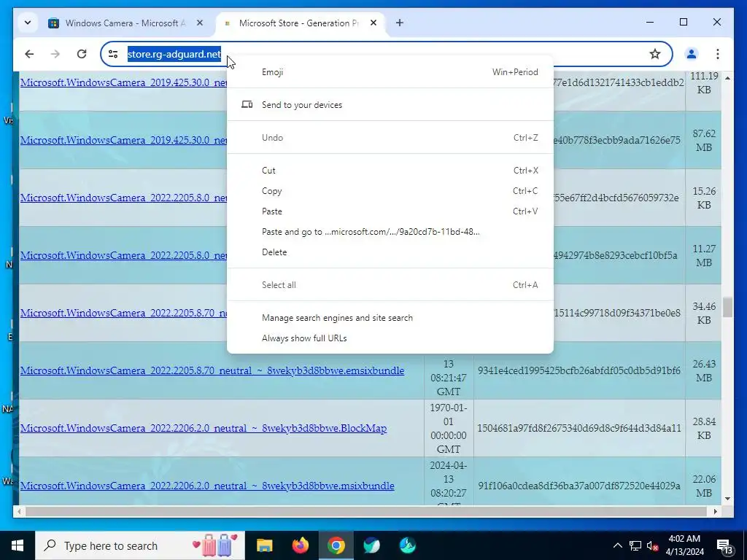Click the muted volume tray icon

pos(653,546)
